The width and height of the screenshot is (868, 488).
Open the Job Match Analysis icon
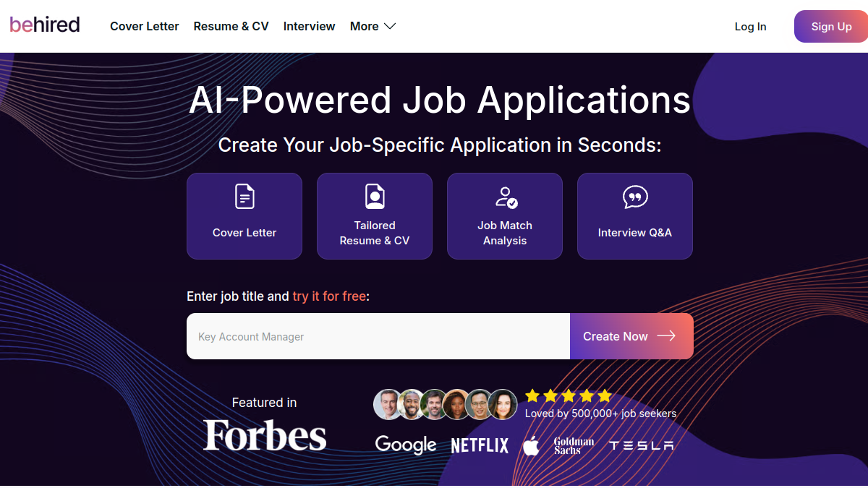[x=506, y=197]
